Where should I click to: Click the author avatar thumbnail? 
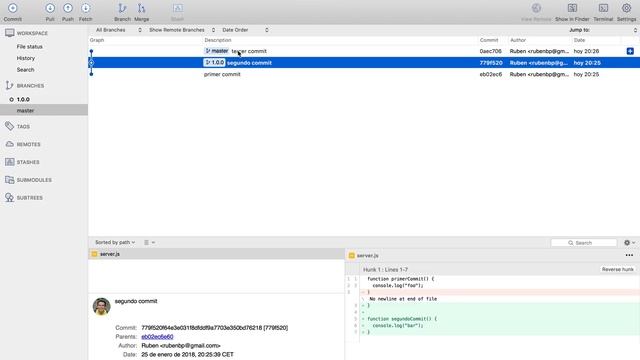point(102,307)
